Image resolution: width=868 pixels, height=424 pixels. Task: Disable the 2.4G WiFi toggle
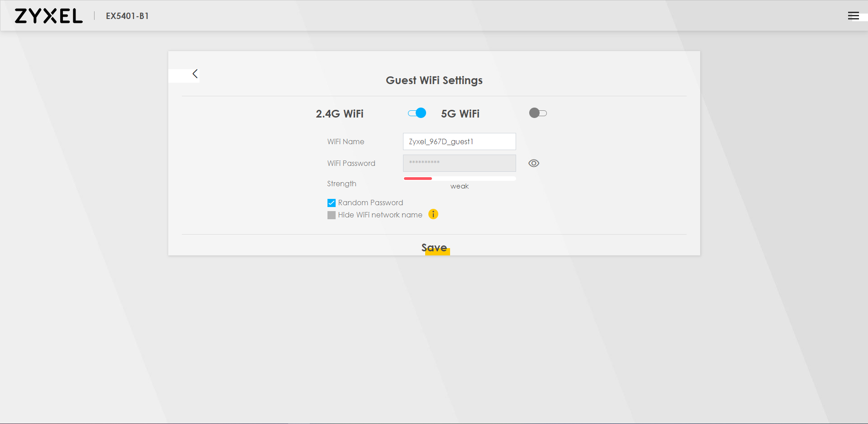click(x=417, y=113)
